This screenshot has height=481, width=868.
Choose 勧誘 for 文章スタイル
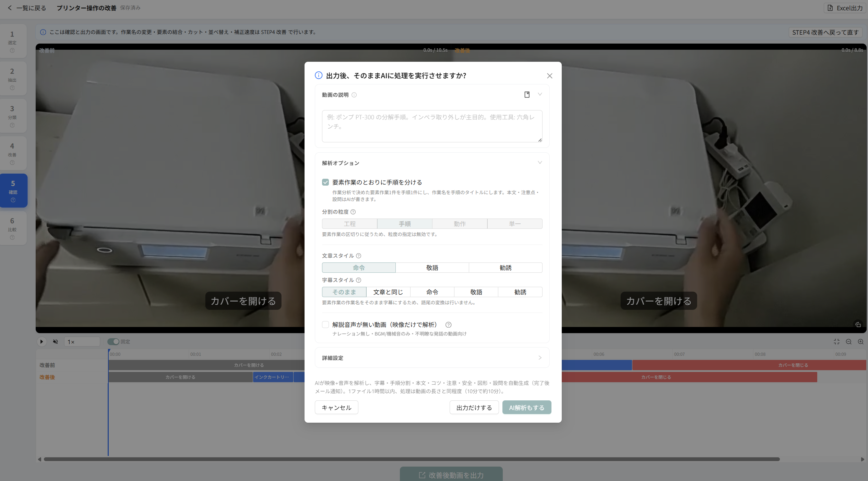[x=506, y=268]
